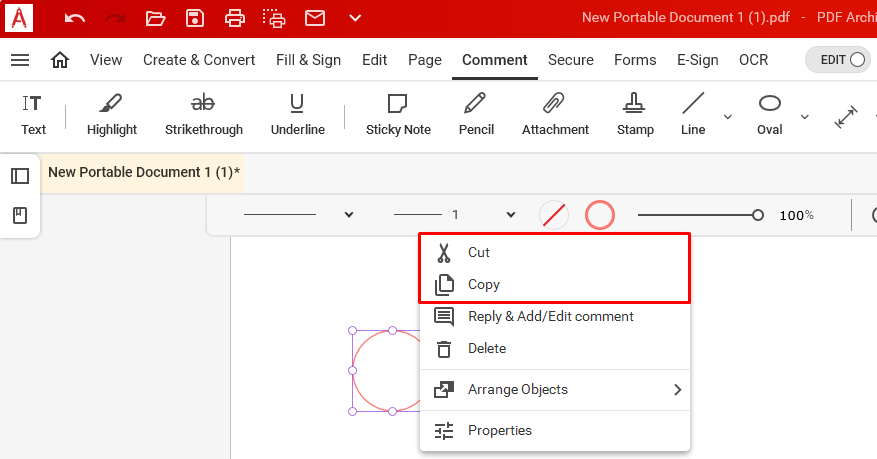Image resolution: width=877 pixels, height=459 pixels.
Task: Select the Oval shape tool
Action: click(x=770, y=115)
